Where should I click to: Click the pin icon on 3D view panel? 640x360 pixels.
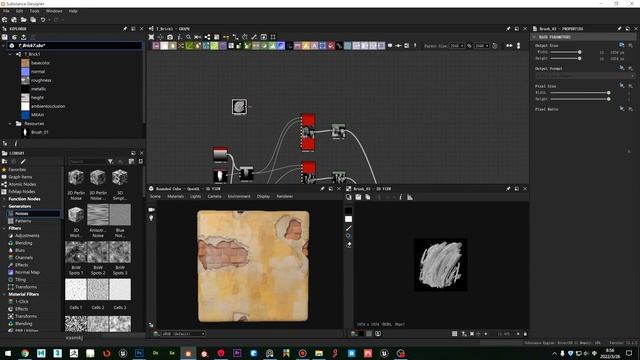[322, 189]
